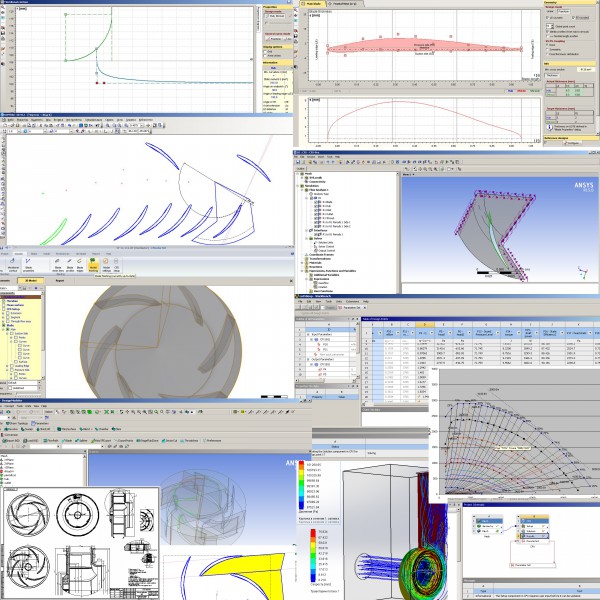600x600 pixels.
Task: Select Blade mean lines ribbon icon
Action: pyautogui.click(x=58, y=265)
